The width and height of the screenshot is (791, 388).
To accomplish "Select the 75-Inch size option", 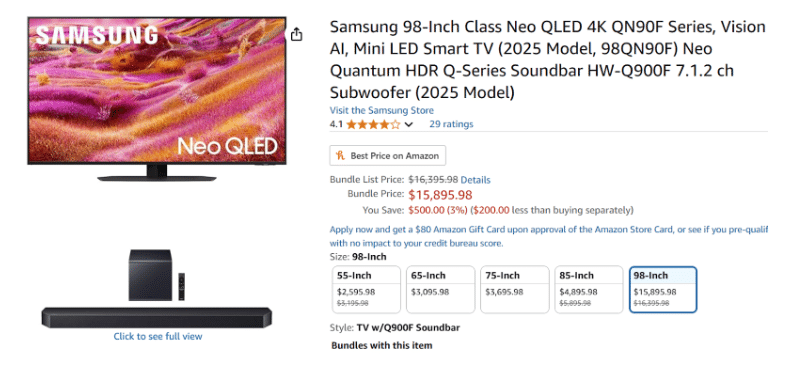I will click(x=515, y=290).
